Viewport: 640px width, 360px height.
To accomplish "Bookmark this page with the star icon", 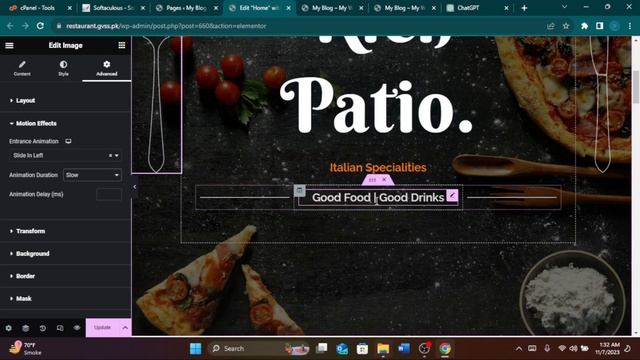I will 566,26.
